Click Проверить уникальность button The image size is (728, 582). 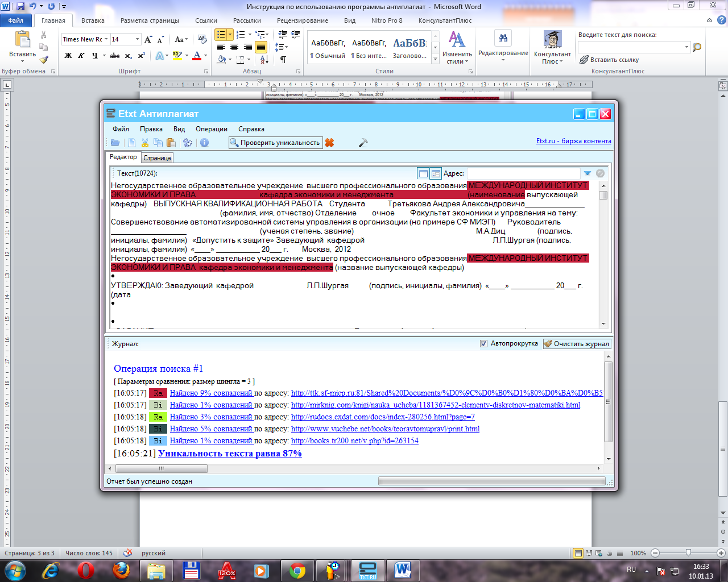pyautogui.click(x=275, y=143)
